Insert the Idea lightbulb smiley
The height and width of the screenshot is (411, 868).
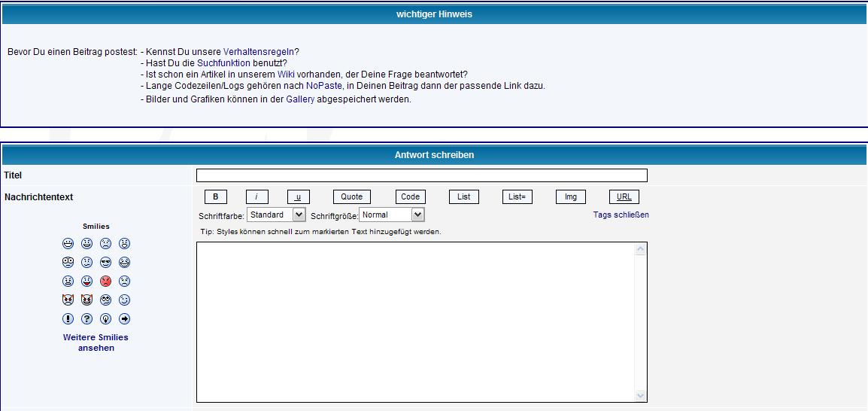point(106,318)
